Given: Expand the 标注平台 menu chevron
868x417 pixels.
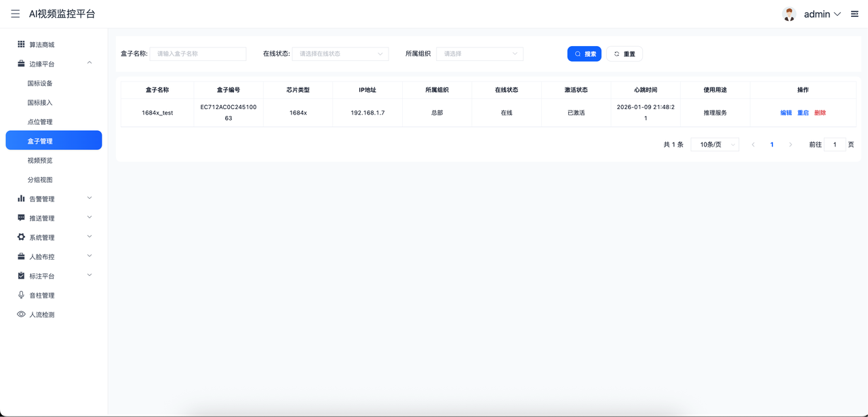Looking at the screenshot, I should 90,275.
